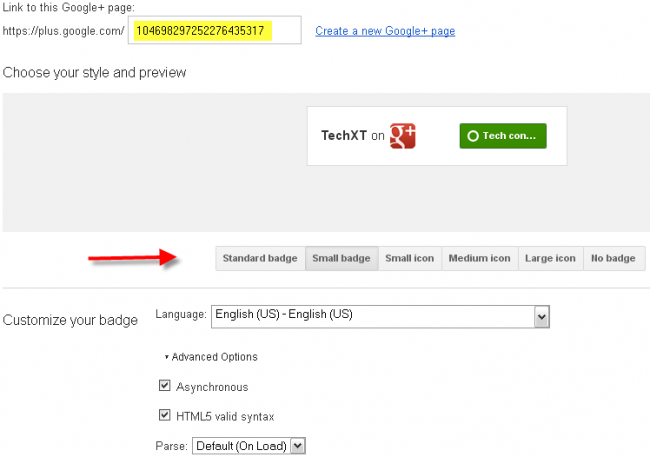Click the Google+ page ID input field
This screenshot has height=457, width=650.
click(x=214, y=31)
